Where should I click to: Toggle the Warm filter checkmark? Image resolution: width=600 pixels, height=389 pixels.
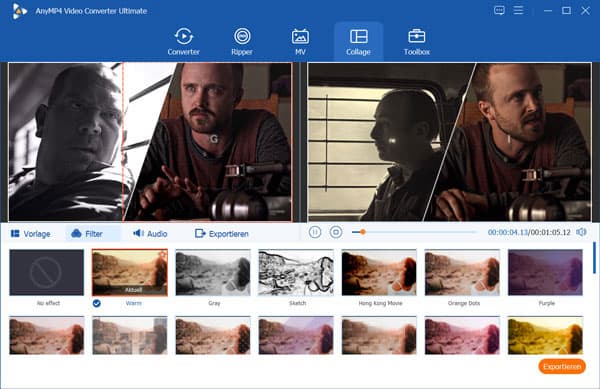pyautogui.click(x=97, y=303)
